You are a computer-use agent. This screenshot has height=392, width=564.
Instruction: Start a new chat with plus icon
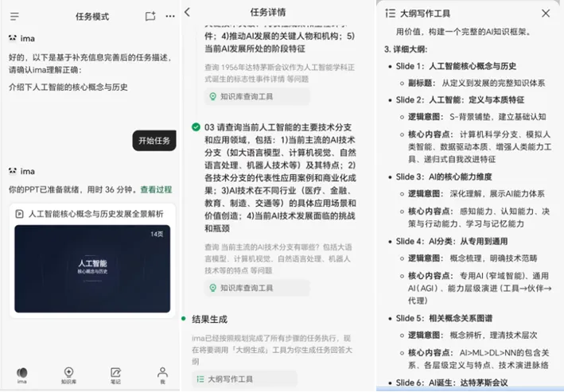point(150,16)
